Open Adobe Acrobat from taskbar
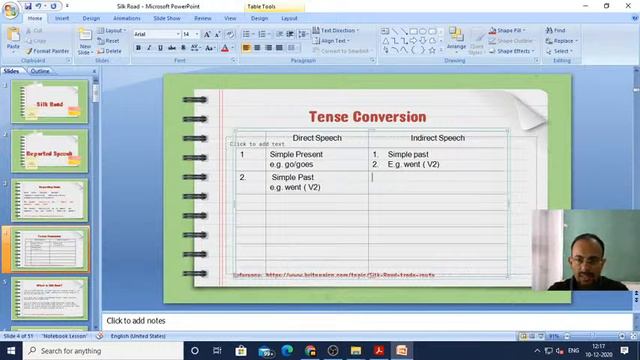This screenshot has width=640, height=360. [x=379, y=351]
